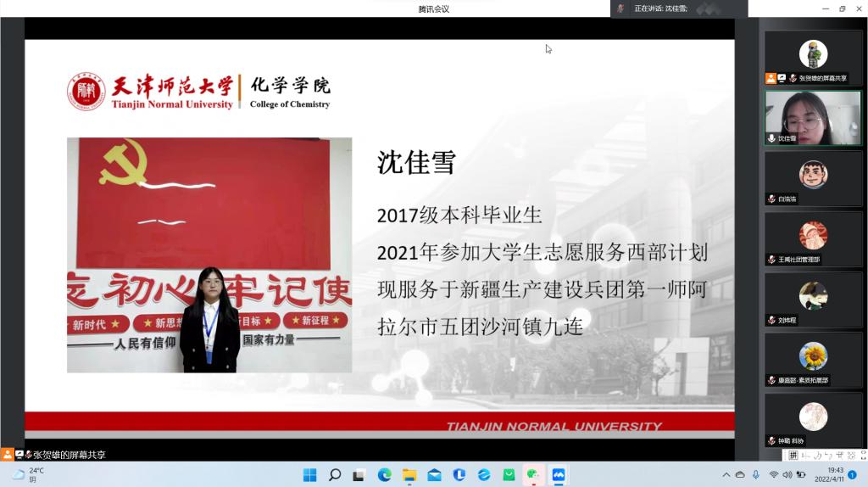This screenshot has width=868, height=487.
Task: Click the weather widget showing 24°C
Action: (28, 474)
